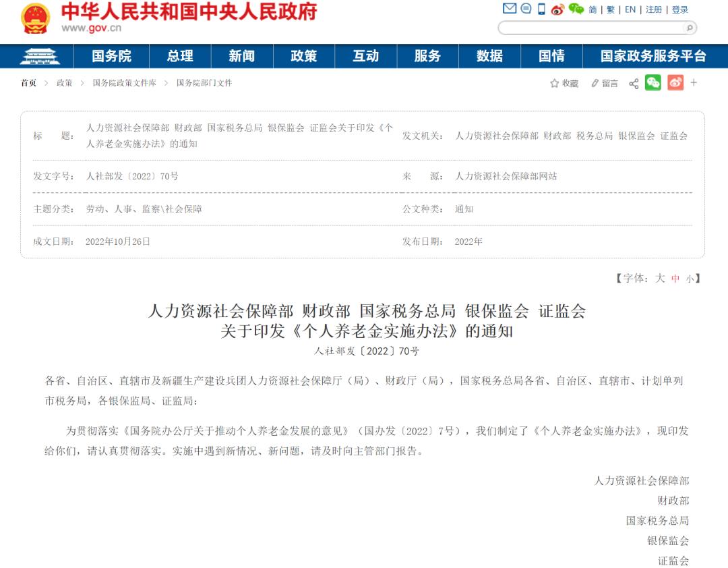Screen dimensions: 728x568
Task: Open the 国情 menu
Action: point(551,56)
